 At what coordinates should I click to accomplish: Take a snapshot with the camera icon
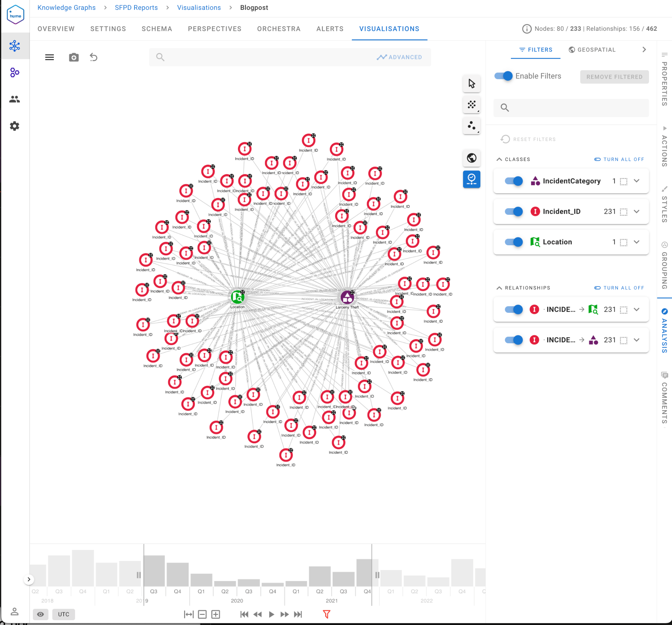point(74,57)
